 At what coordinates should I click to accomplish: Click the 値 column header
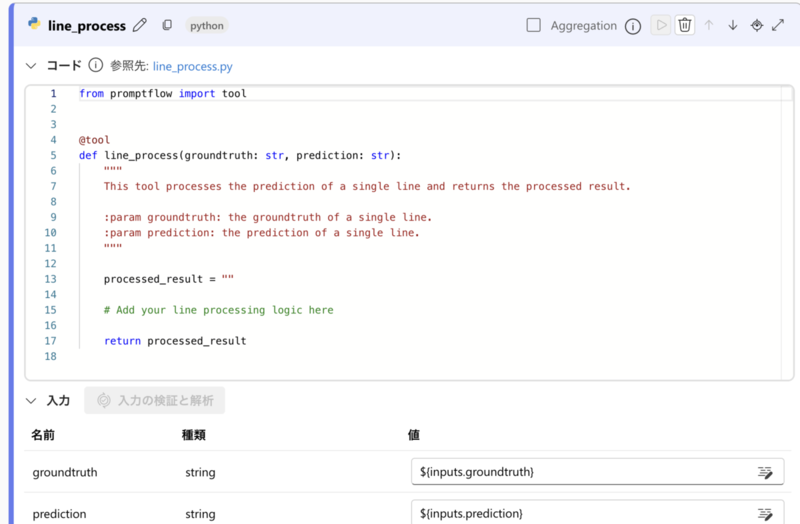[414, 435]
